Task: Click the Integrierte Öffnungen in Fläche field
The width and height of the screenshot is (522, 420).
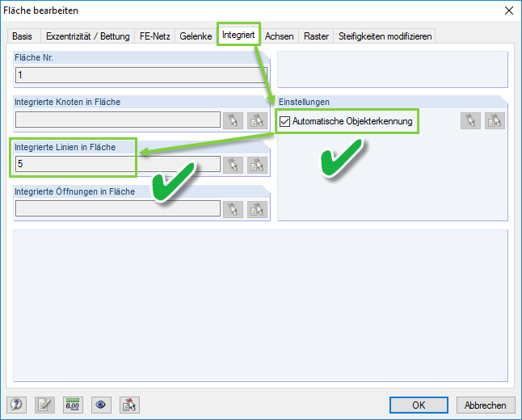Action: pyautogui.click(x=118, y=208)
